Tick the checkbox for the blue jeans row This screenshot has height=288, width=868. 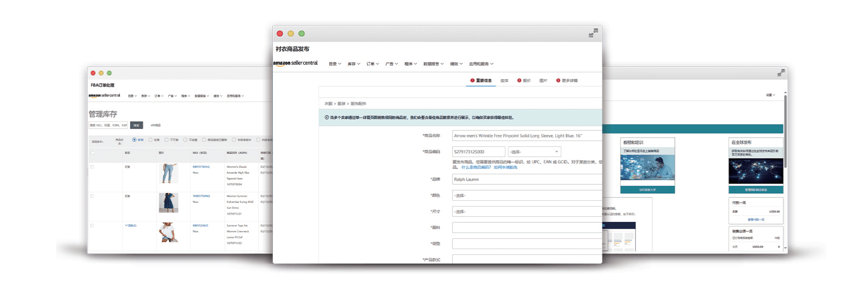(92, 167)
